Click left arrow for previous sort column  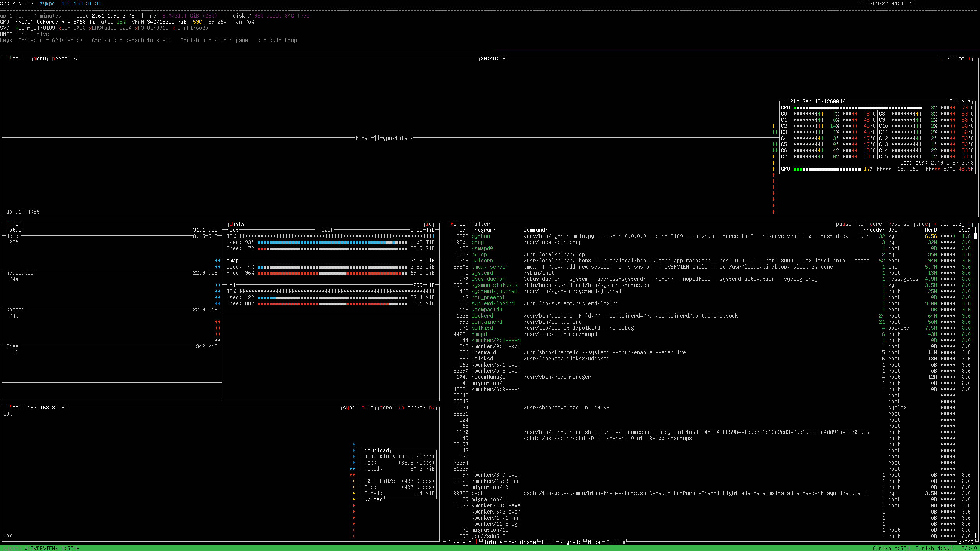pos(936,224)
